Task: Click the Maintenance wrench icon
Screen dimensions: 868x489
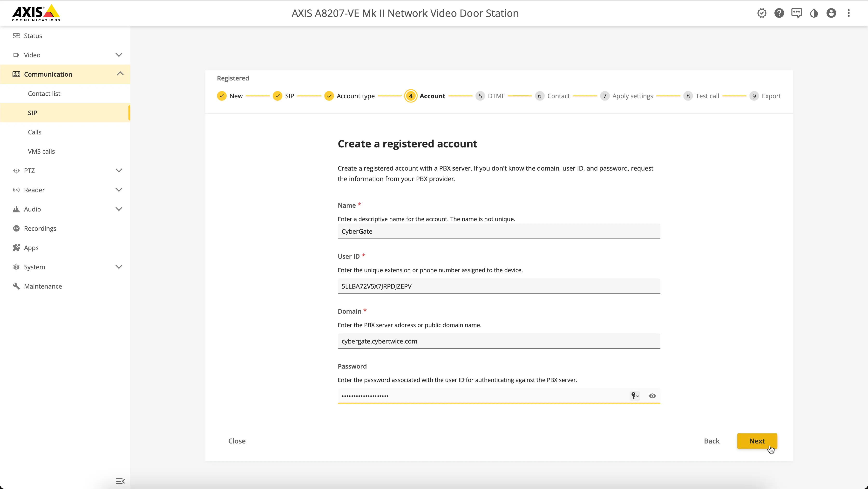Action: click(16, 286)
